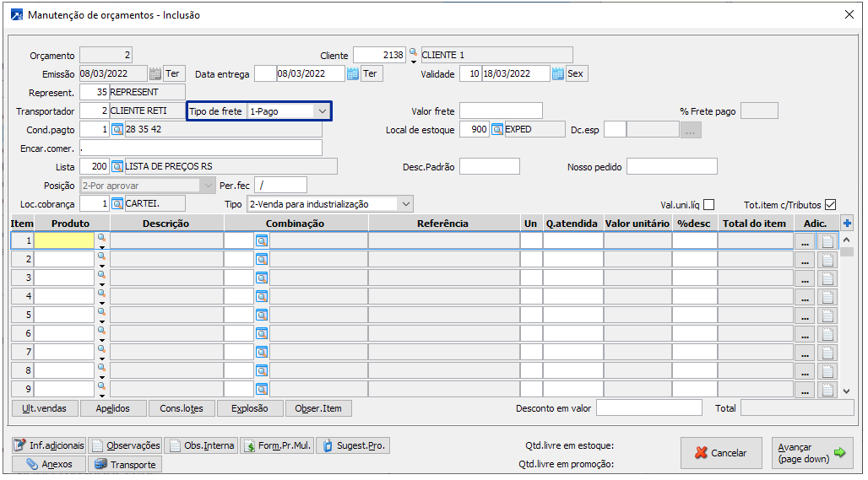Expand the Posição dropdown
Image resolution: width=868 pixels, height=480 pixels.
208,185
